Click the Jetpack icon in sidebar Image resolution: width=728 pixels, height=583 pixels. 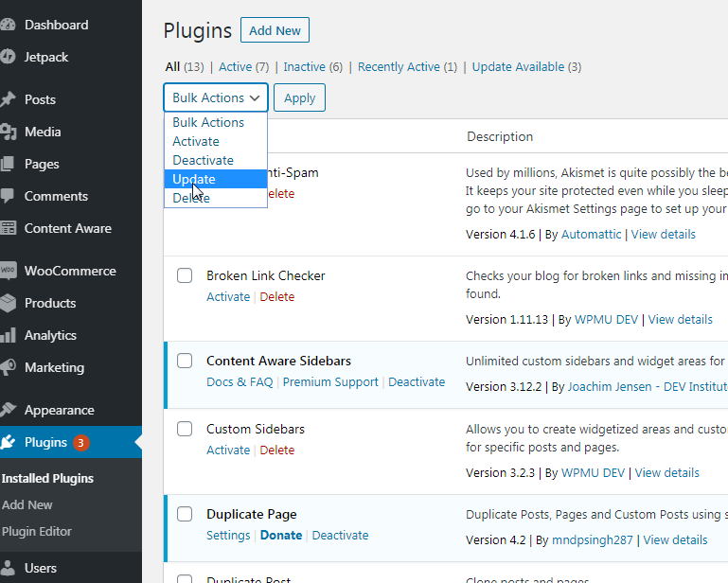pyautogui.click(x=8, y=57)
